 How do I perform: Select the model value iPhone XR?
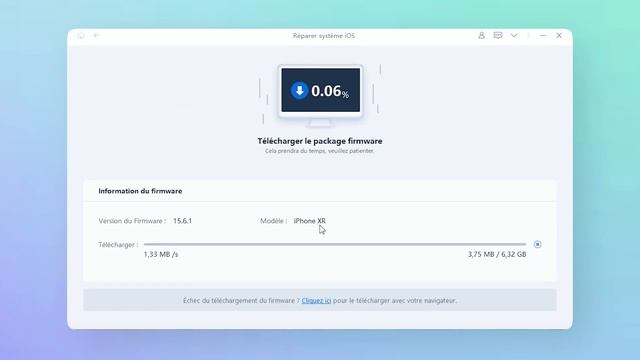point(310,221)
